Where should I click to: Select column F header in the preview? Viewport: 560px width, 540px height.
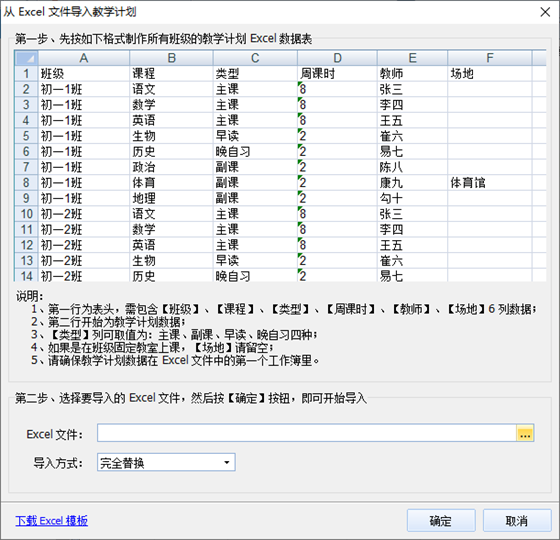click(490, 58)
